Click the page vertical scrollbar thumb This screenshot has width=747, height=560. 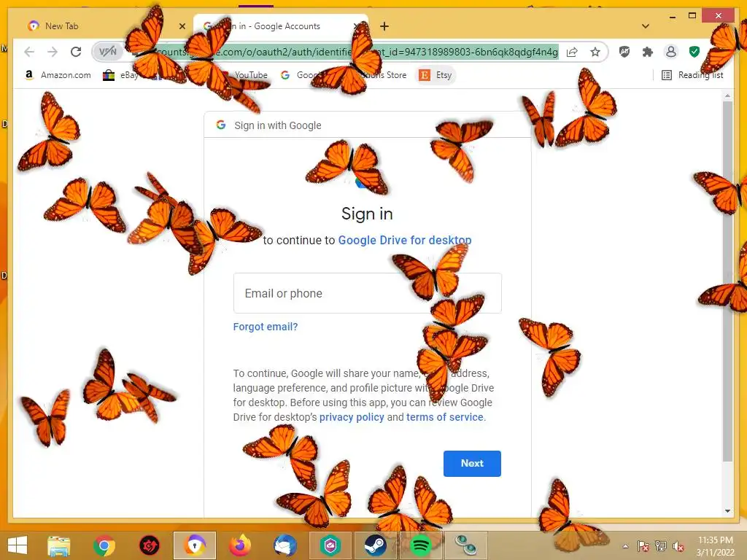click(x=727, y=281)
